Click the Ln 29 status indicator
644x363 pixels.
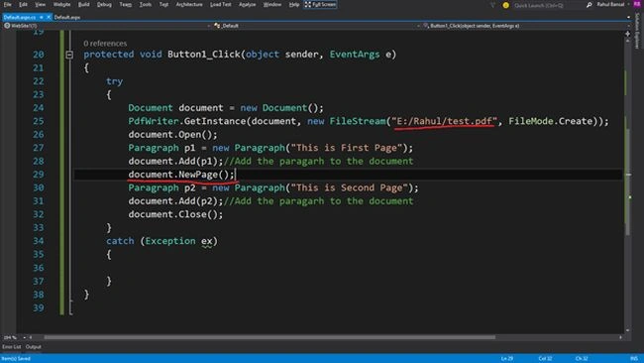click(x=507, y=358)
